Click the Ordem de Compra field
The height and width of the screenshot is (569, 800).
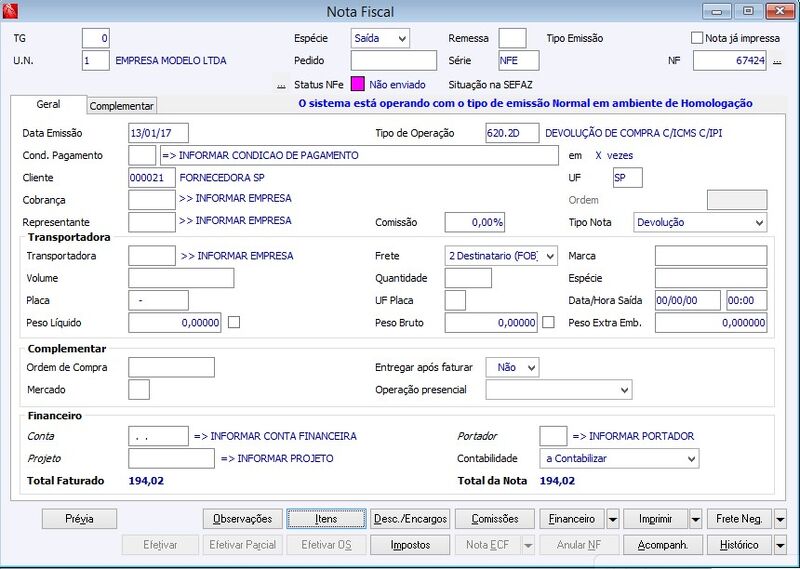[x=171, y=367]
